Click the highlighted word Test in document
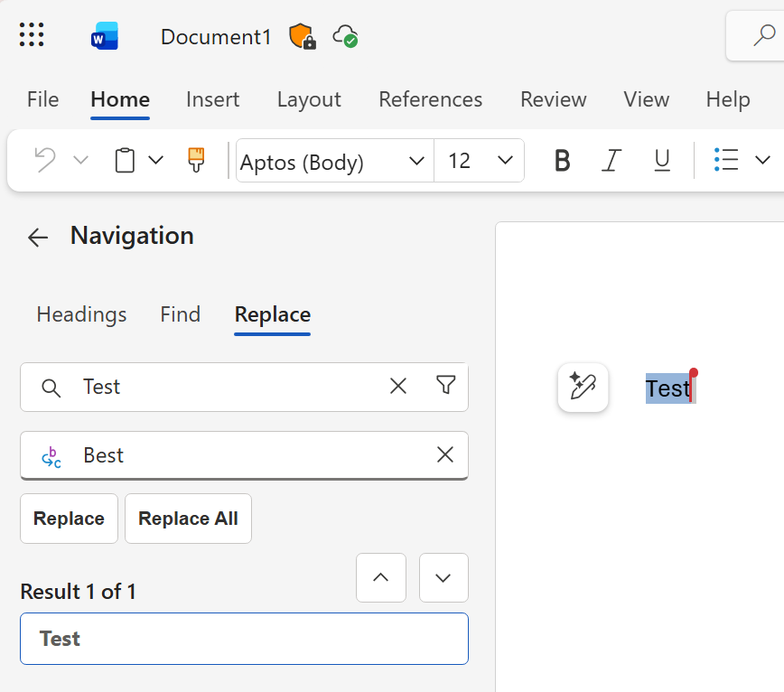Screen dimensions: 784x692 click(x=668, y=388)
